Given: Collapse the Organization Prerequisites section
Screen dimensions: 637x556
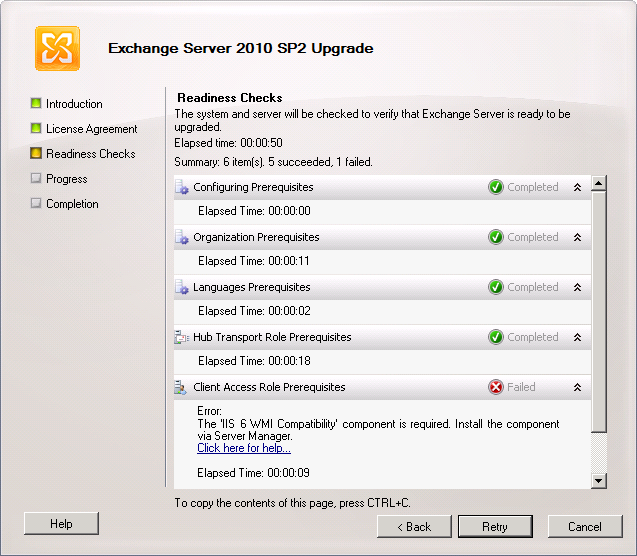Looking at the screenshot, I should pos(577,237).
